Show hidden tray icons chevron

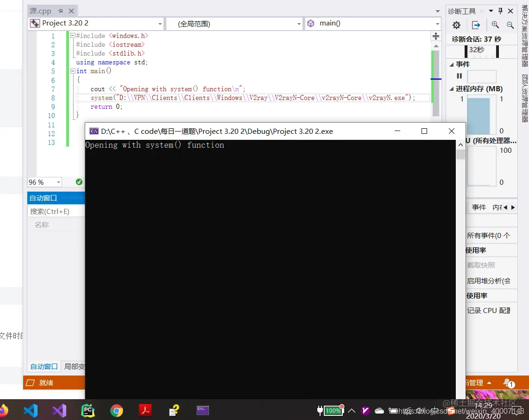point(352,411)
